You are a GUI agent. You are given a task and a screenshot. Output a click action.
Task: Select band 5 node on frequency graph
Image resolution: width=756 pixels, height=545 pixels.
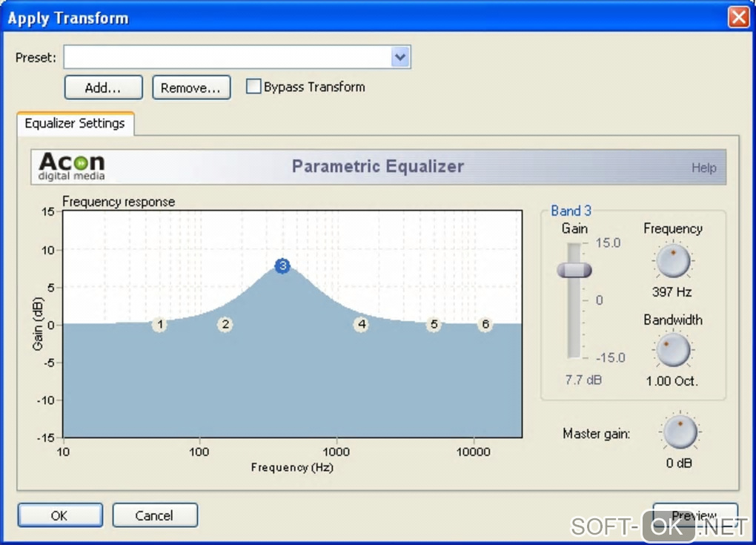click(434, 324)
